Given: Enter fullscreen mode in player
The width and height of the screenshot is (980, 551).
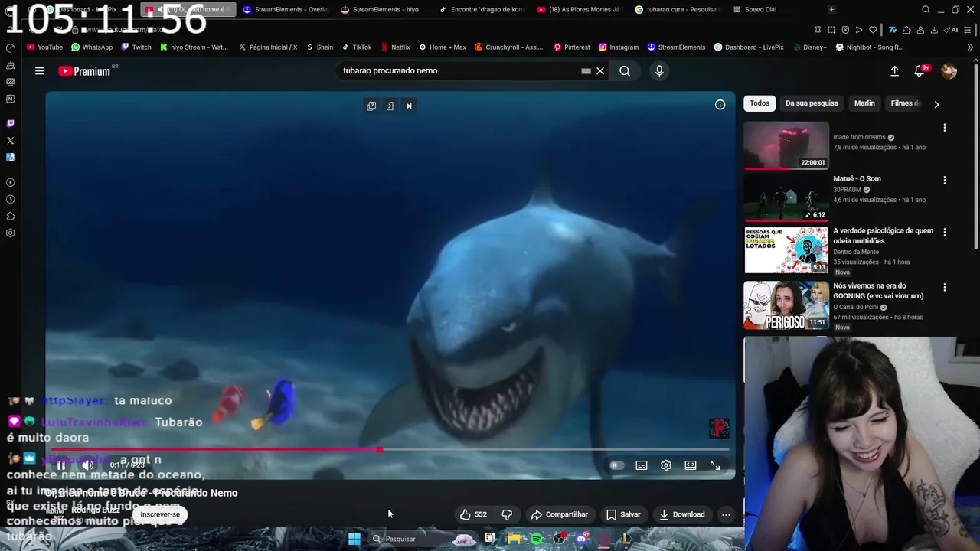Looking at the screenshot, I should tap(715, 465).
